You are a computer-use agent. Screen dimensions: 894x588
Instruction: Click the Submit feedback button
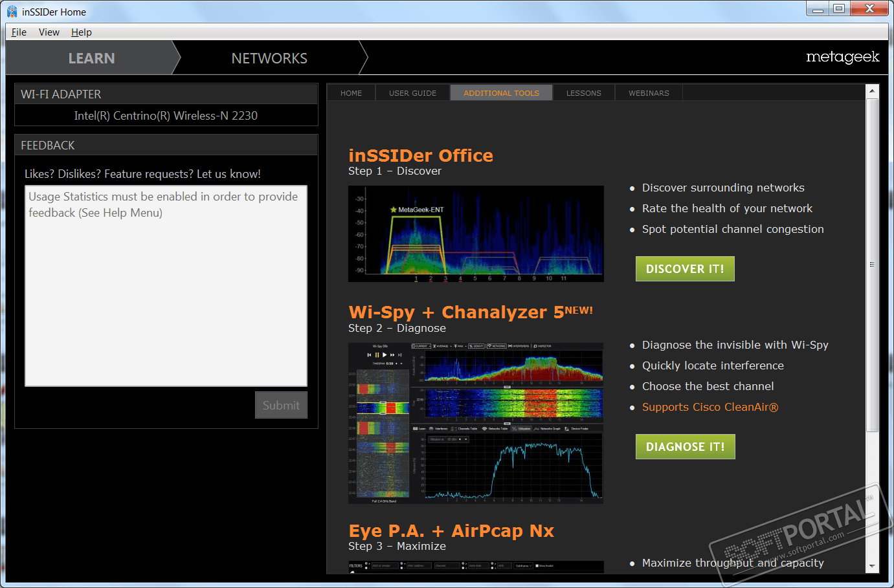(x=281, y=405)
